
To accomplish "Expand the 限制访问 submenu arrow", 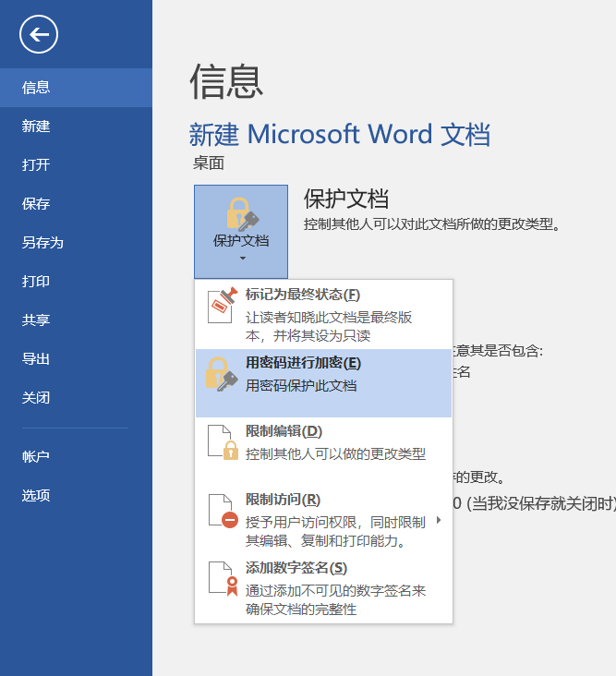I will pyautogui.click(x=439, y=520).
